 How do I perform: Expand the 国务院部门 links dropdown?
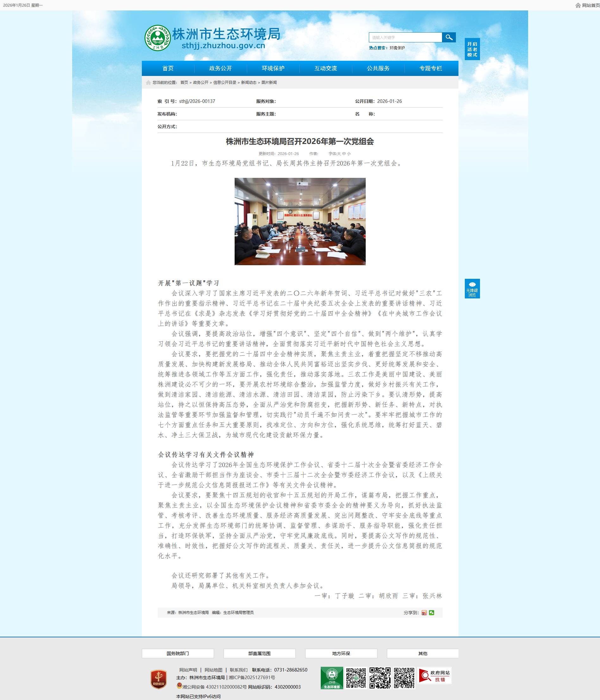pyautogui.click(x=178, y=653)
